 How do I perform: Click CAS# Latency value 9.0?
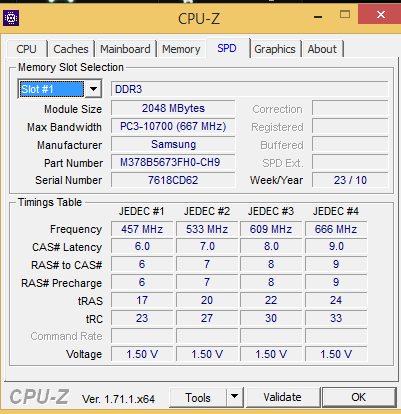coord(336,246)
